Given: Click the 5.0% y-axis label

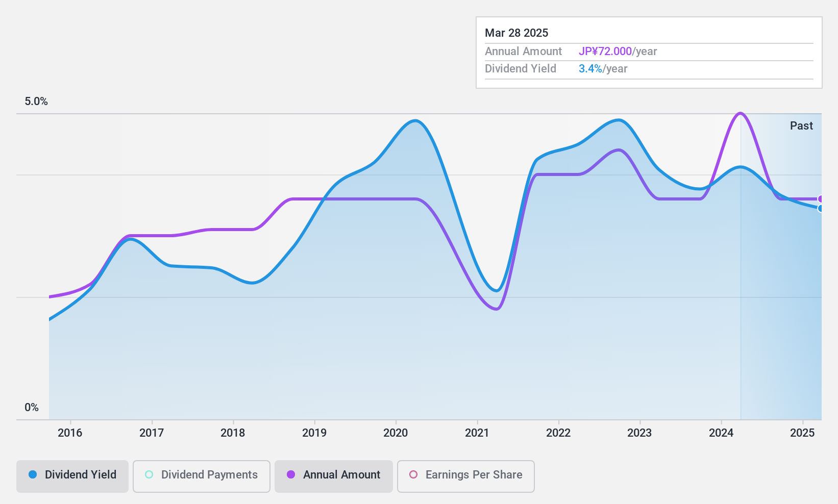Looking at the screenshot, I should [x=36, y=102].
